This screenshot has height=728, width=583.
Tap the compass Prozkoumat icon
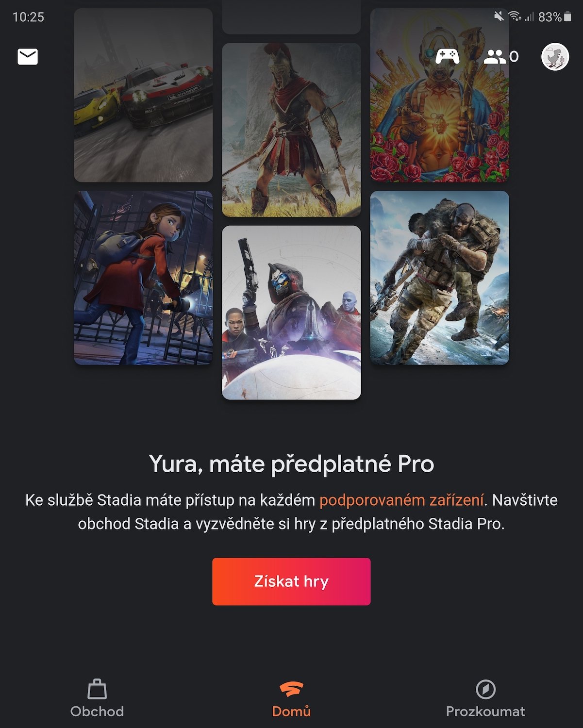click(485, 689)
